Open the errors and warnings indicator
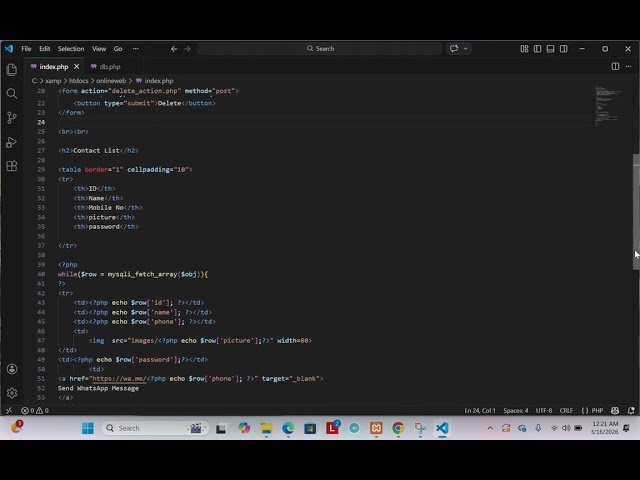Screen dimensions: 640x480 [35, 411]
